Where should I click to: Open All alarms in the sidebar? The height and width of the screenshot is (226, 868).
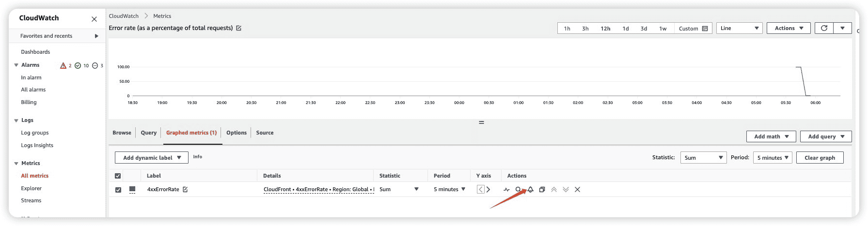tap(33, 90)
